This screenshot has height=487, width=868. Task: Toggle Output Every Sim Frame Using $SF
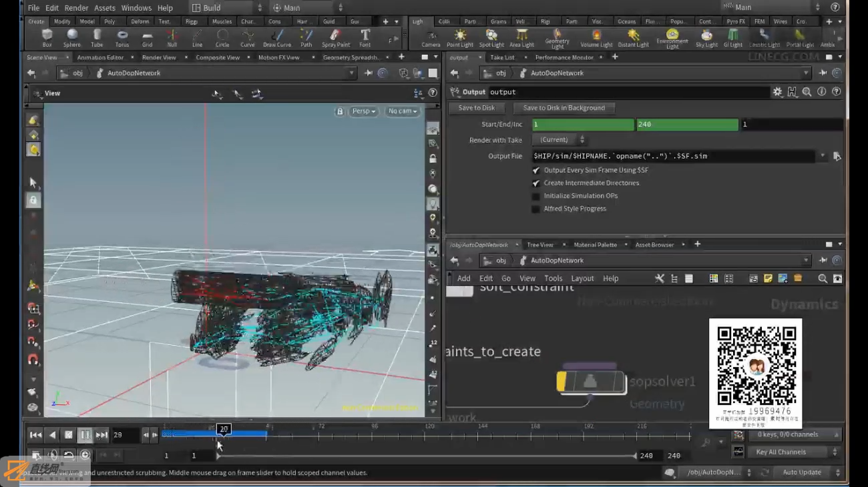(x=535, y=170)
